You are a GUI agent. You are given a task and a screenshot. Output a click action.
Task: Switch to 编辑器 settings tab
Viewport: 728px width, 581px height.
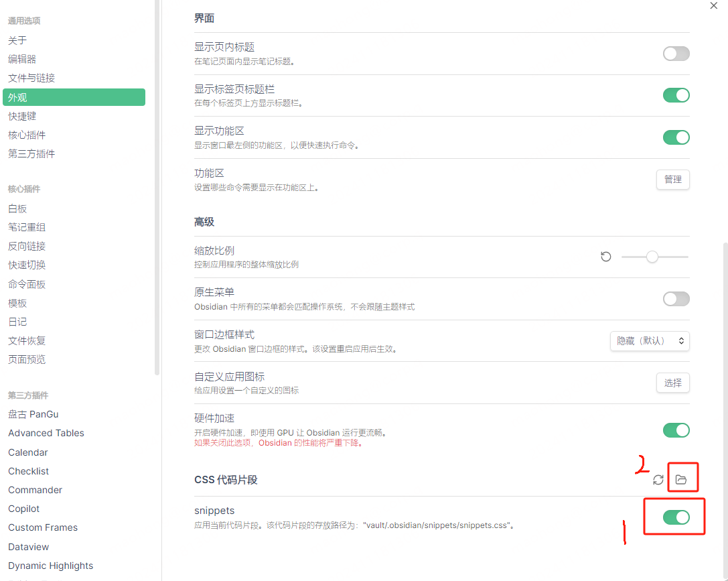tap(22, 59)
